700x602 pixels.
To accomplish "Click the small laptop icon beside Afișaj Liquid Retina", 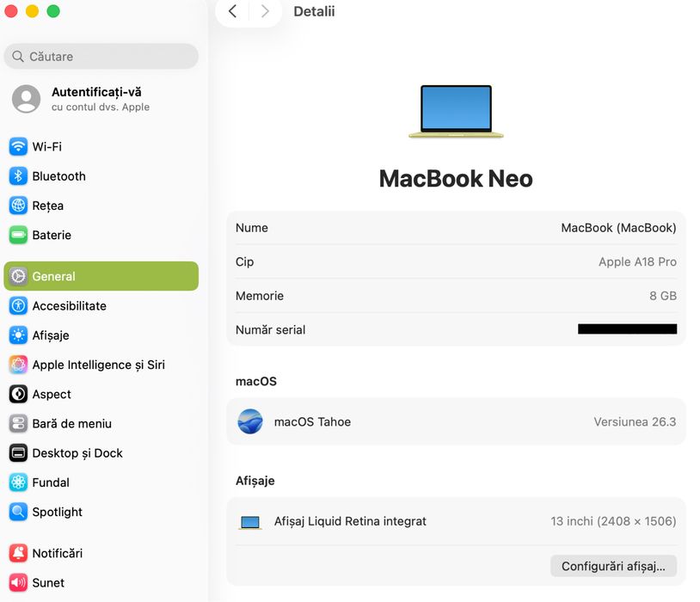I will pyautogui.click(x=250, y=522).
